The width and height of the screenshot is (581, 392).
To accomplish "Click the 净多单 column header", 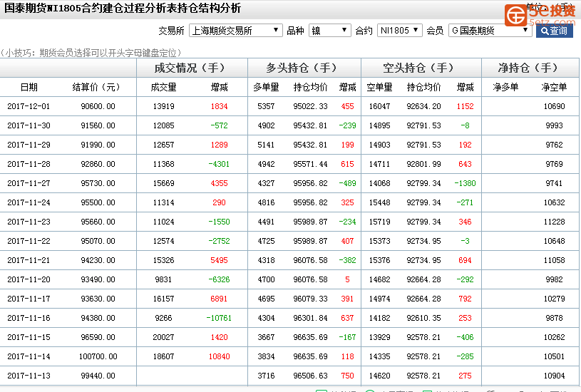I will pyautogui.click(x=505, y=87).
